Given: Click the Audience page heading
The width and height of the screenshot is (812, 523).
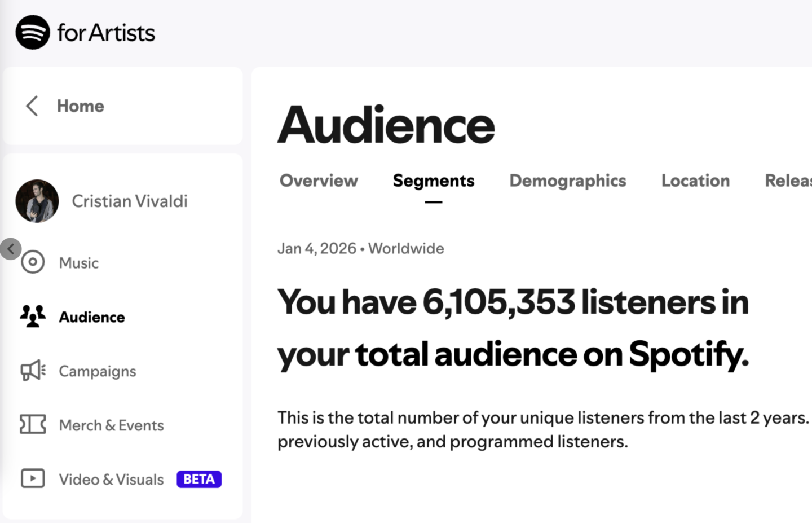Looking at the screenshot, I should [386, 125].
